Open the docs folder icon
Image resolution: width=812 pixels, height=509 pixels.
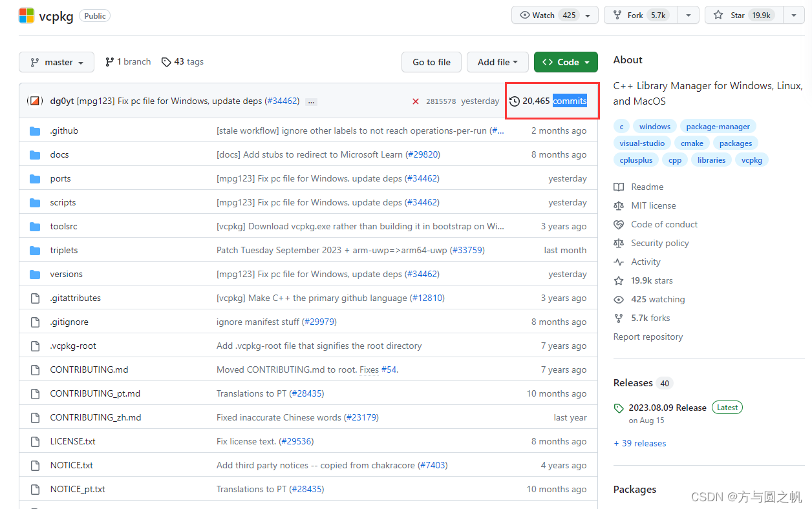[x=35, y=155]
